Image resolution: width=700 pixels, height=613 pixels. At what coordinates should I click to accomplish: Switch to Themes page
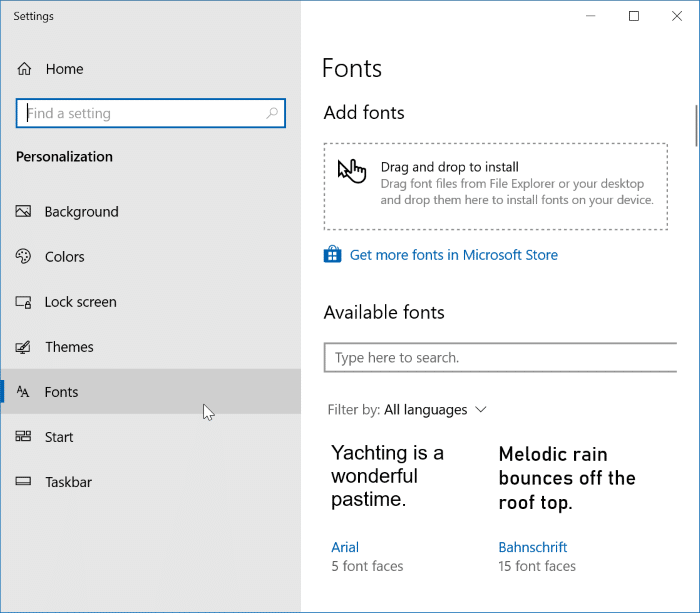pyautogui.click(x=150, y=347)
